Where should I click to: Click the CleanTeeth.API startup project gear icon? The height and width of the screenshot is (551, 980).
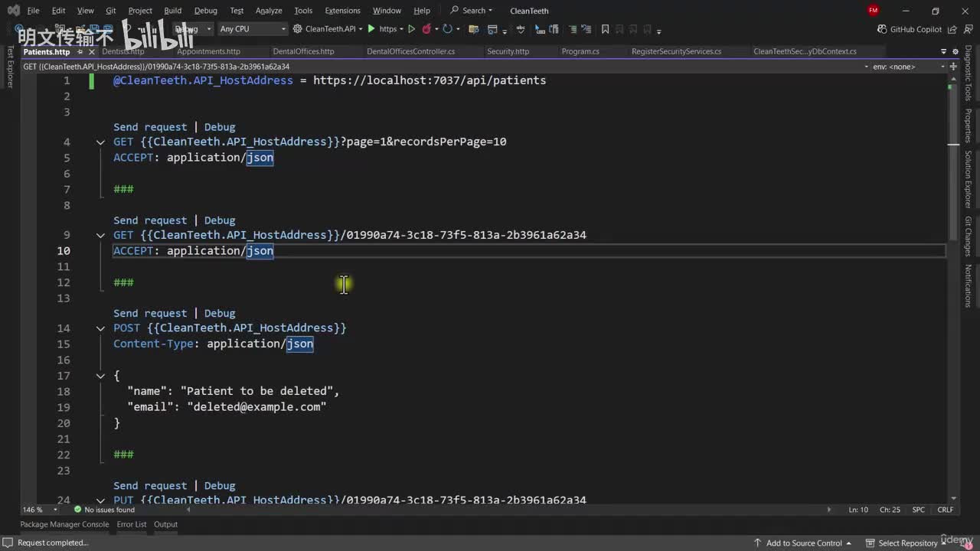297,29
